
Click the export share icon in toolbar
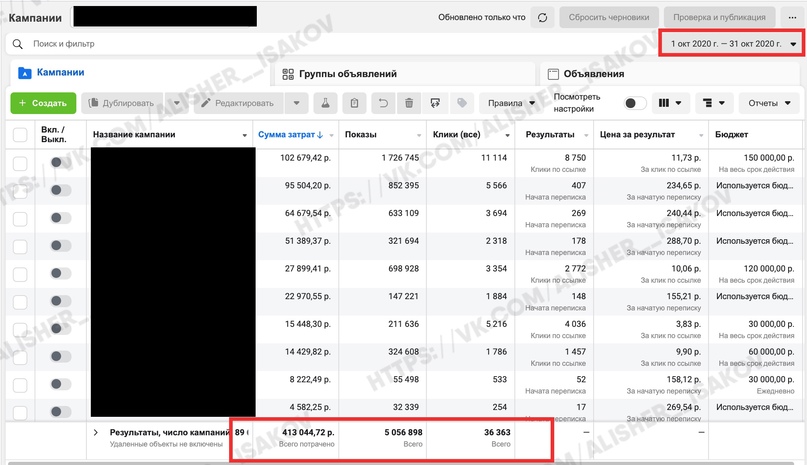tap(435, 103)
